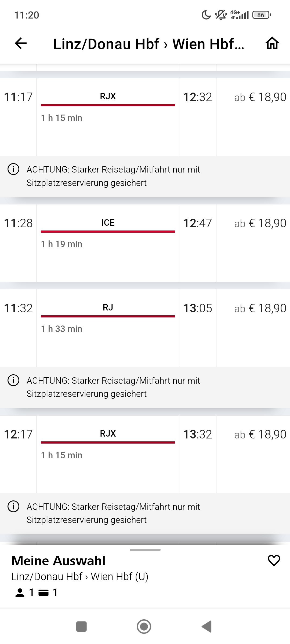Tap the passenger person icon in Meine Auswahl
This screenshot has height=644, width=290.
pyautogui.click(x=20, y=592)
